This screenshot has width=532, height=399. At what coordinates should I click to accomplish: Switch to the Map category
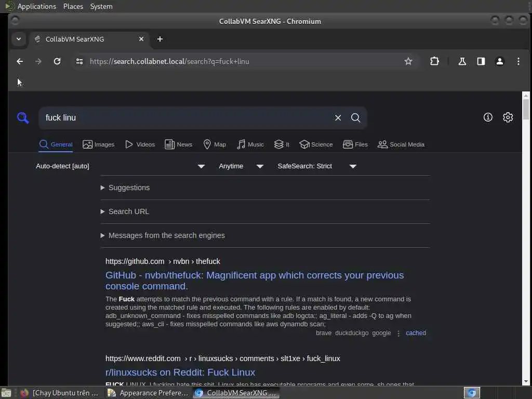click(215, 144)
